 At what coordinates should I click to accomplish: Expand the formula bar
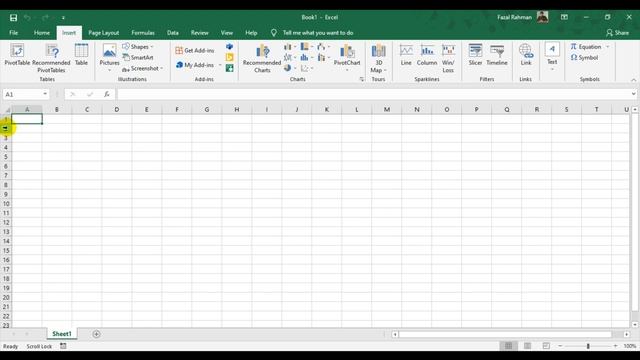click(x=633, y=94)
